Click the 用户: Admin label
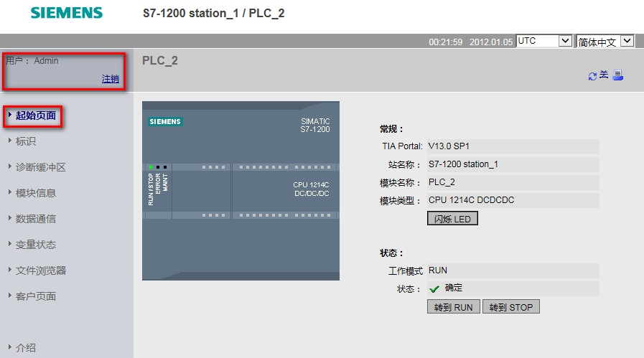The image size is (644, 358). click(x=32, y=61)
